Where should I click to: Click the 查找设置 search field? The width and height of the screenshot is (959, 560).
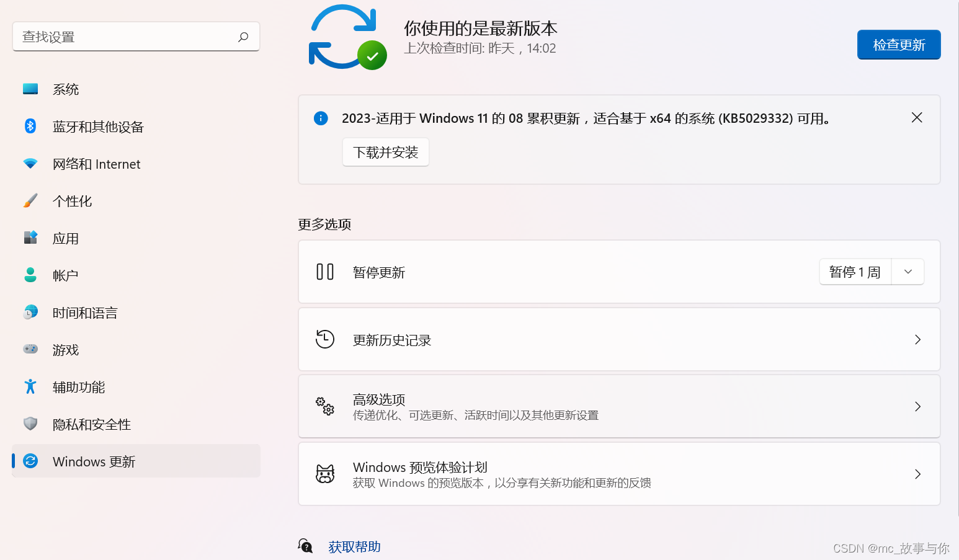point(136,37)
